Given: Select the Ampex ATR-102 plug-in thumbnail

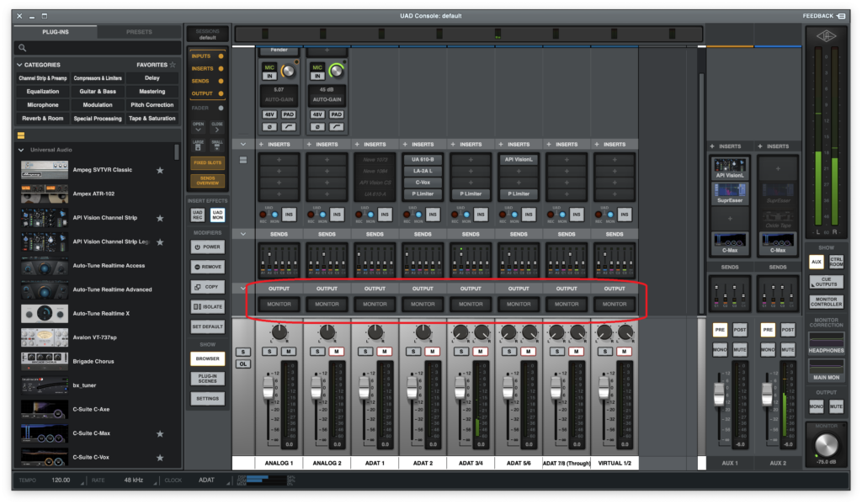Looking at the screenshot, I should [x=45, y=194].
